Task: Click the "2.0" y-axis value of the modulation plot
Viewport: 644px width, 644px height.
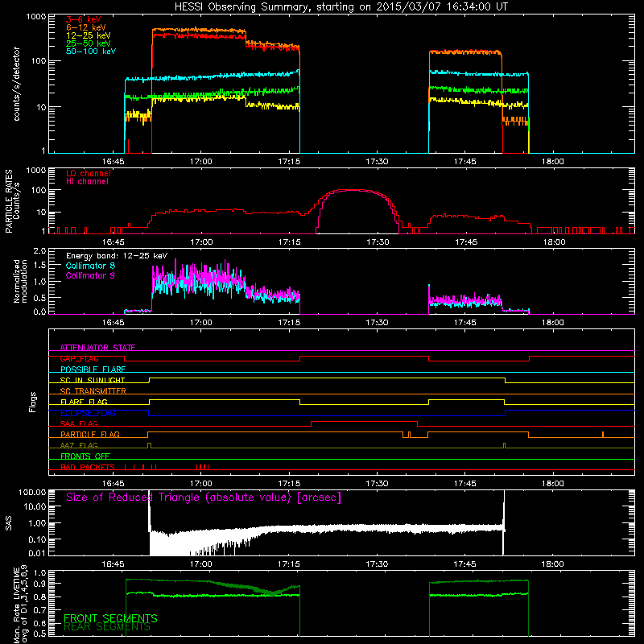Action: (x=39, y=251)
